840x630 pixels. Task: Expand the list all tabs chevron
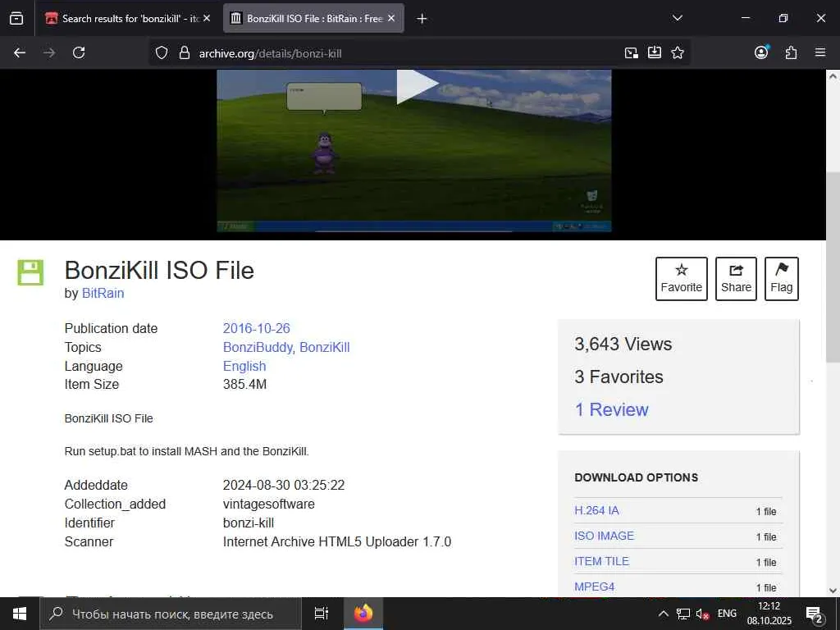pyautogui.click(x=677, y=18)
